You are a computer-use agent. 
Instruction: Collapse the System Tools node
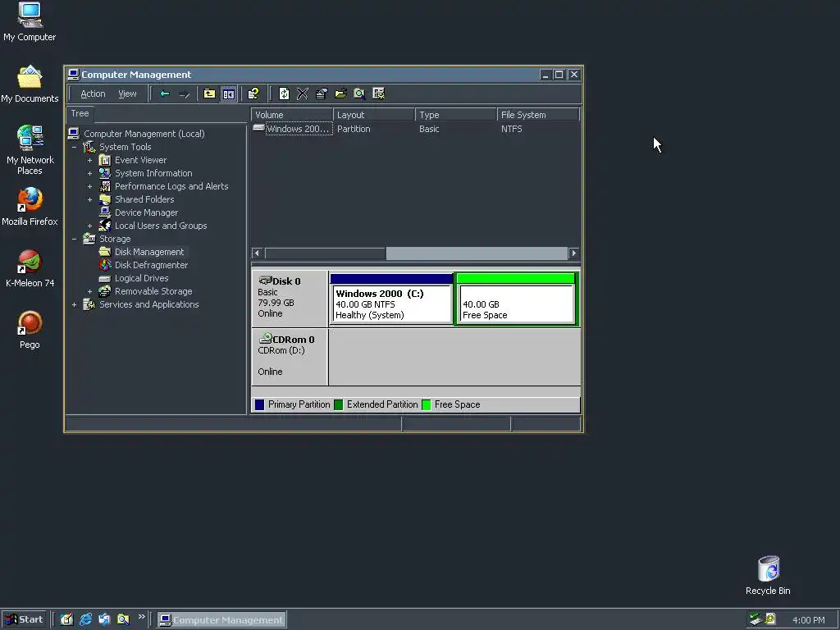[75, 147]
